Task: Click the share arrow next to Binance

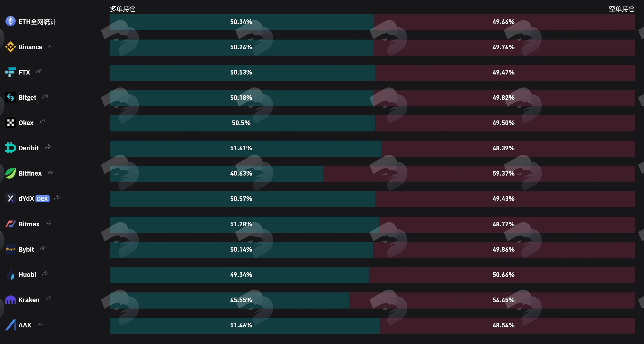Action: [51, 46]
